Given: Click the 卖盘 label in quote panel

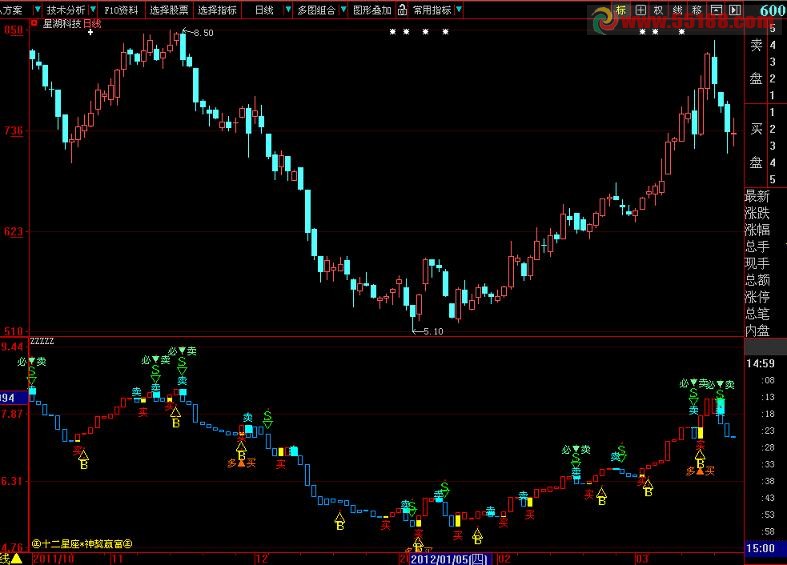Looking at the screenshot, I should (756, 62).
